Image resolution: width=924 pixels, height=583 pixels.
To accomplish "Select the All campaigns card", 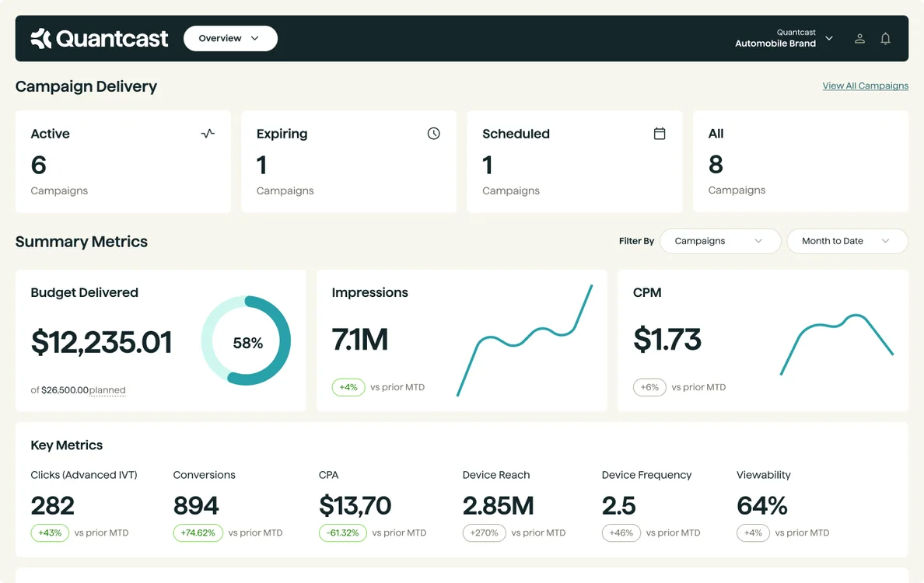I will tap(800, 161).
